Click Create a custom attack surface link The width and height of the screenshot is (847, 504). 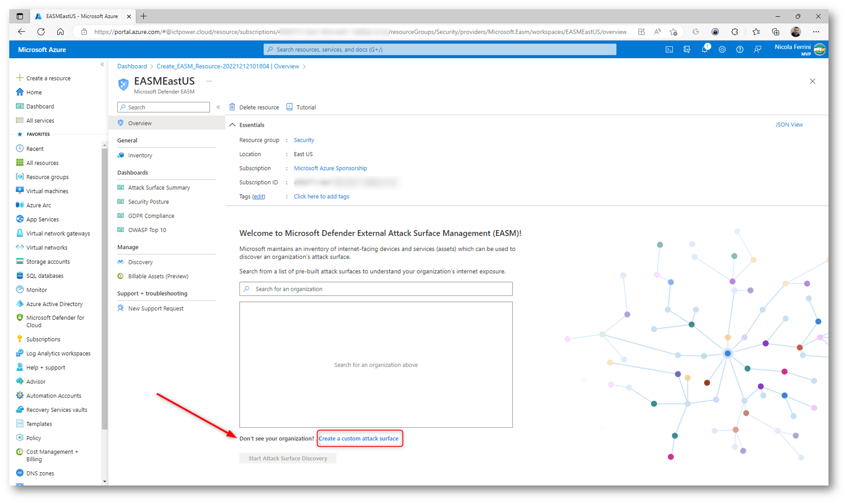358,438
